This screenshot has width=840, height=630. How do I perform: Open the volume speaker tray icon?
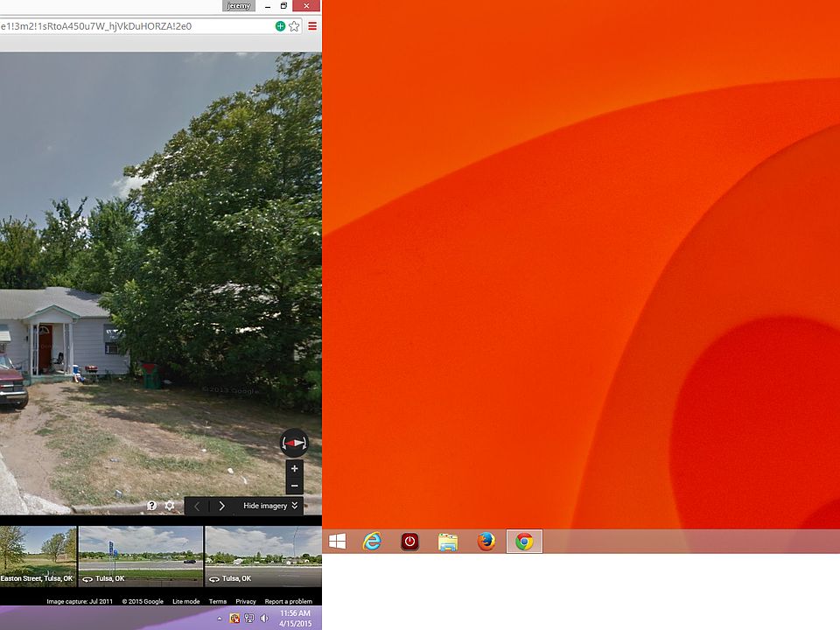pyautogui.click(x=264, y=619)
